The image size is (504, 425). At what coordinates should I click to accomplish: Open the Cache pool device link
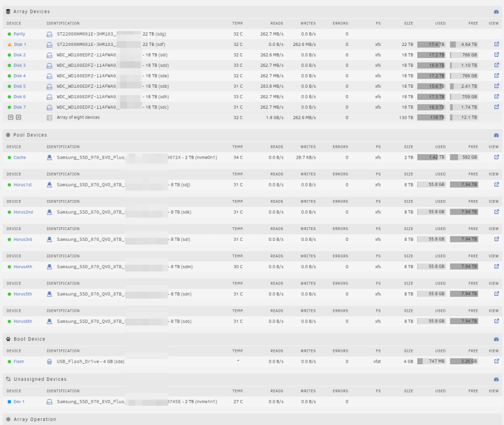tap(20, 158)
